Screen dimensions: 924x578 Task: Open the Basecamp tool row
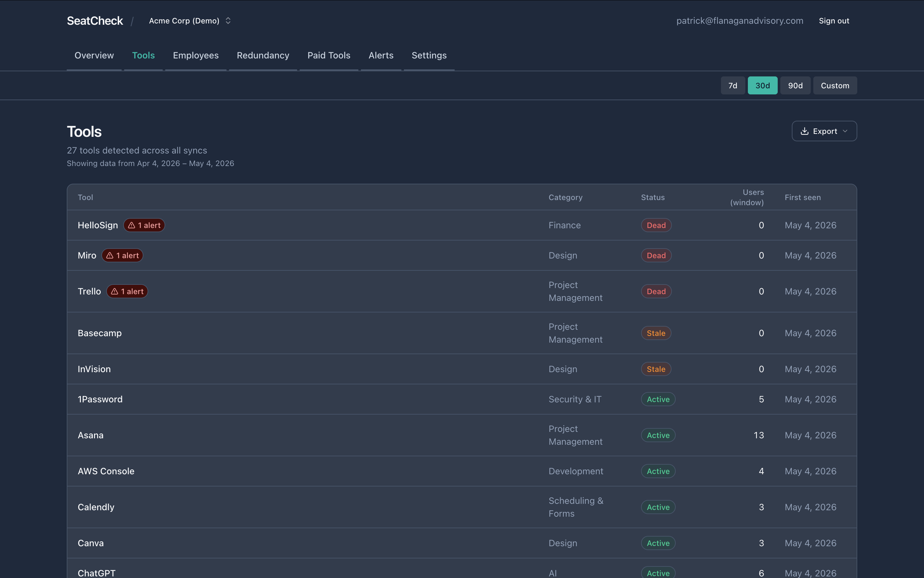[462, 333]
